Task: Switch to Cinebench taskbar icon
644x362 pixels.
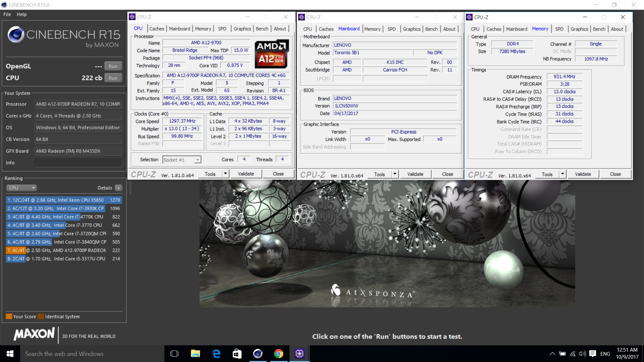Action: pyautogui.click(x=258, y=354)
